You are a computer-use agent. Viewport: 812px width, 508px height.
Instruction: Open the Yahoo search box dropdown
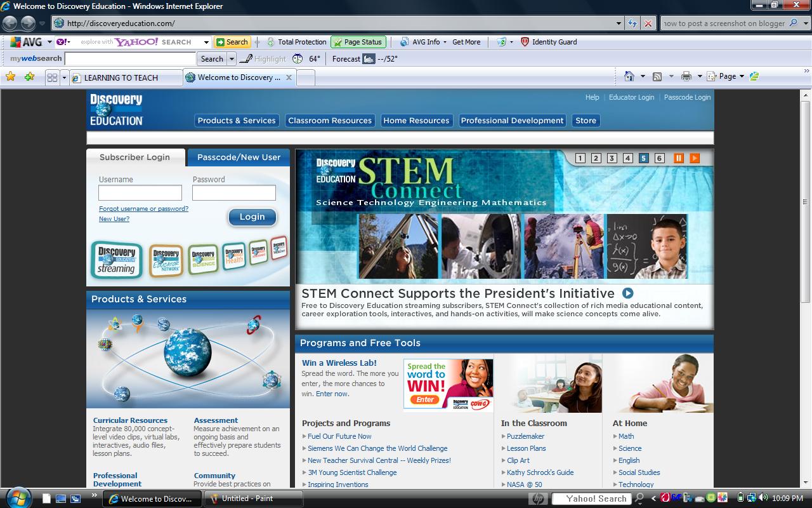[206, 42]
